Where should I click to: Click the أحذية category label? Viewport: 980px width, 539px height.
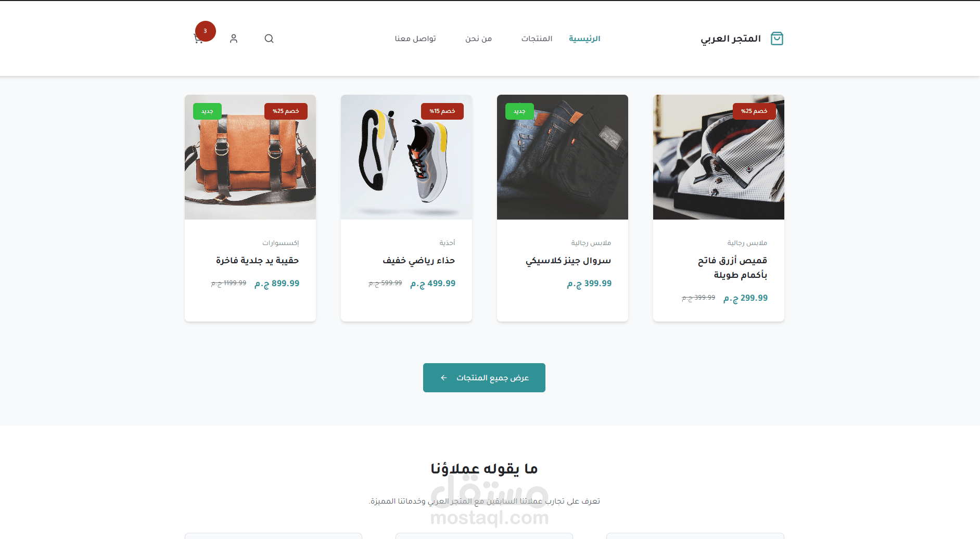447,243
